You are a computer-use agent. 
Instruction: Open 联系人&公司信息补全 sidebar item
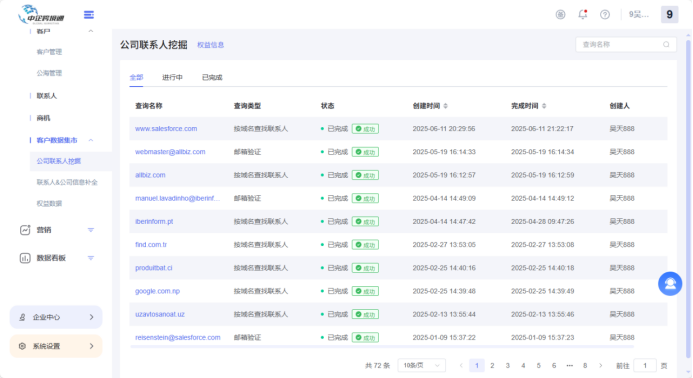point(67,182)
